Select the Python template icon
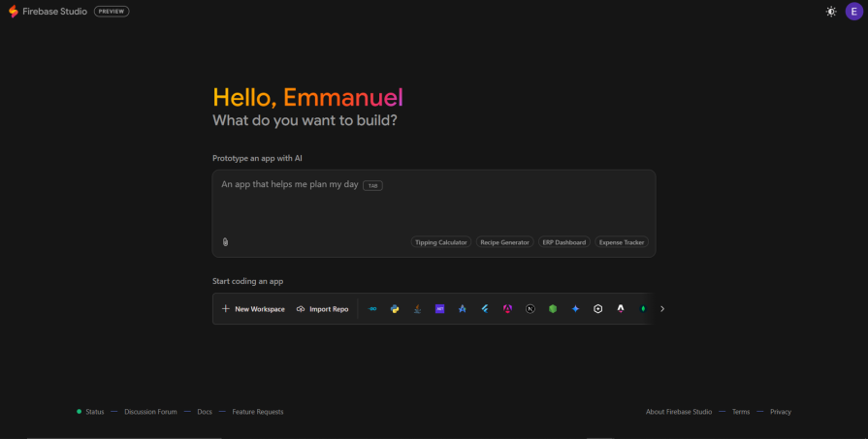The image size is (868, 439). [x=395, y=309]
